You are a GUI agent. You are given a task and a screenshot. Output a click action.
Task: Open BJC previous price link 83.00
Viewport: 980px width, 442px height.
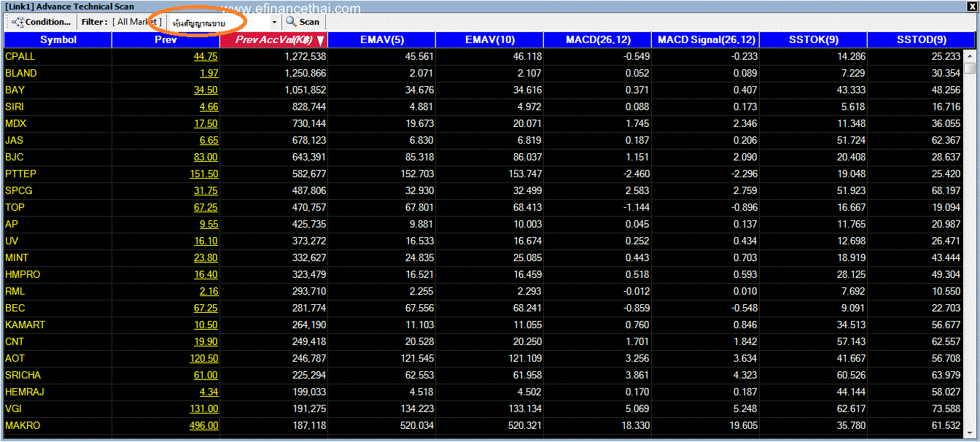tap(206, 157)
